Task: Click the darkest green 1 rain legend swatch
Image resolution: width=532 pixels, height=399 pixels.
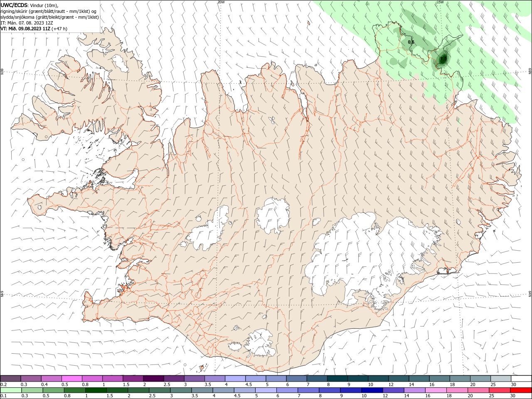Action: (x=96, y=390)
